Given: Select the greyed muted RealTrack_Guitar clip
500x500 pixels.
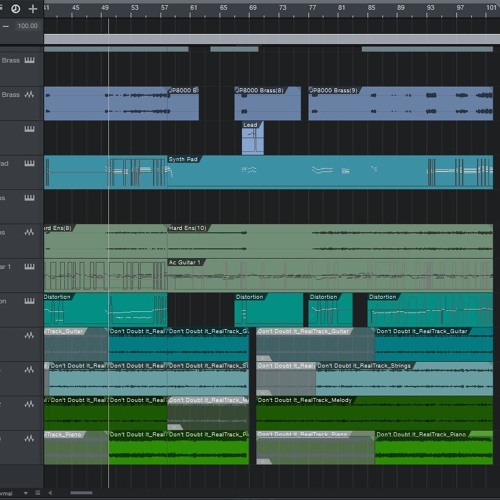Looking at the screenshot, I should (315, 345).
